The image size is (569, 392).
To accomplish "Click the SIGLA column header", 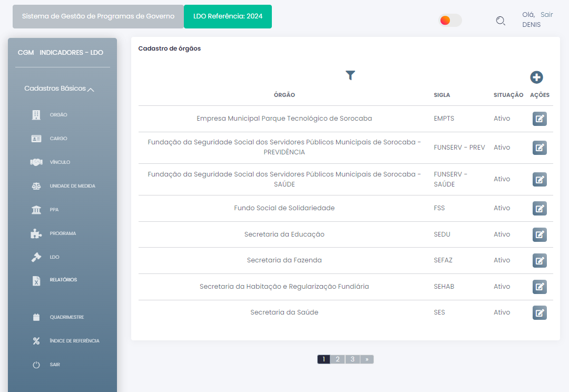I will (x=442, y=95).
